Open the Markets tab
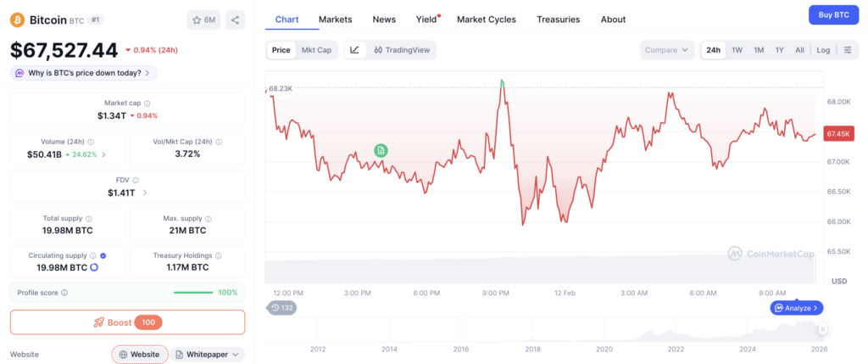This screenshot has height=364, width=868. point(336,20)
